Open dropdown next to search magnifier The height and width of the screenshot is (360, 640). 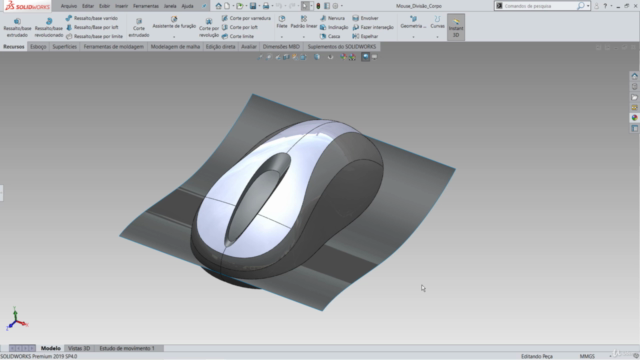tap(588, 6)
